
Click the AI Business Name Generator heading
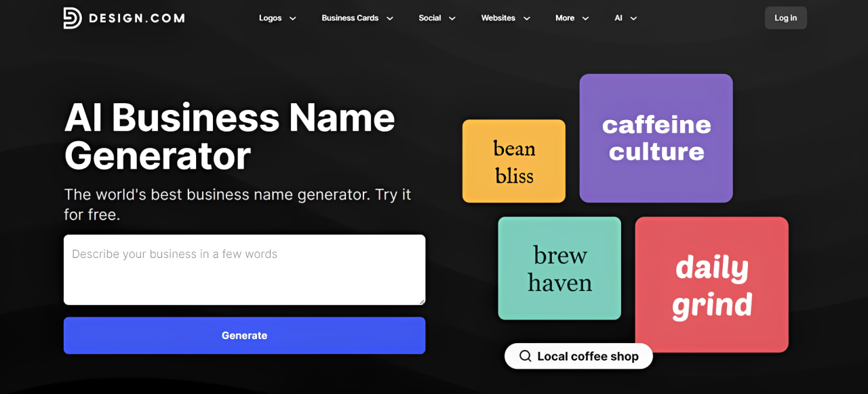(x=229, y=136)
